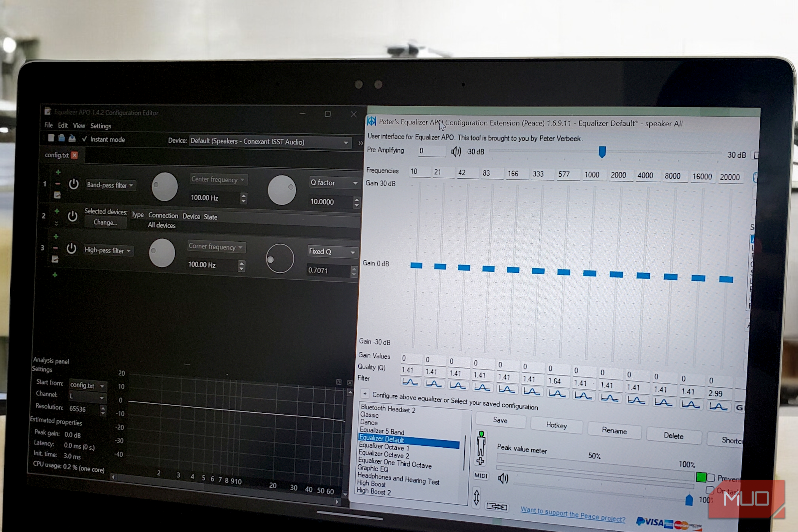Screen dimensions: 798x532
Task: Open the Fixed Q dropdown on filter 3
Action: [x=332, y=252]
